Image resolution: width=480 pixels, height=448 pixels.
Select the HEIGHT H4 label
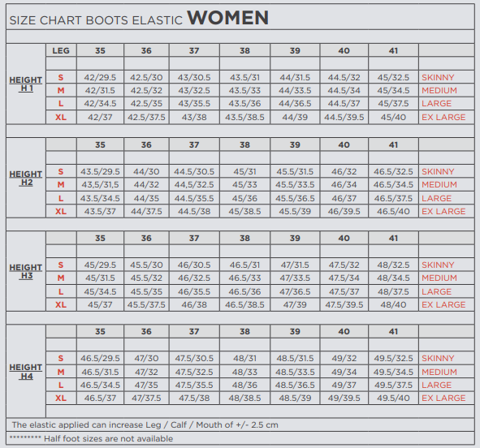[26, 372]
